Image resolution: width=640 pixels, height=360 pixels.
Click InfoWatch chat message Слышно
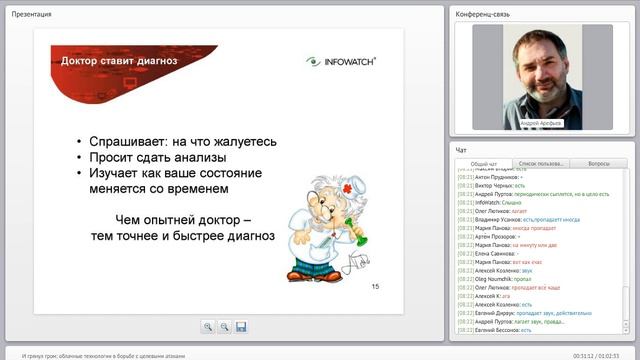point(489,203)
